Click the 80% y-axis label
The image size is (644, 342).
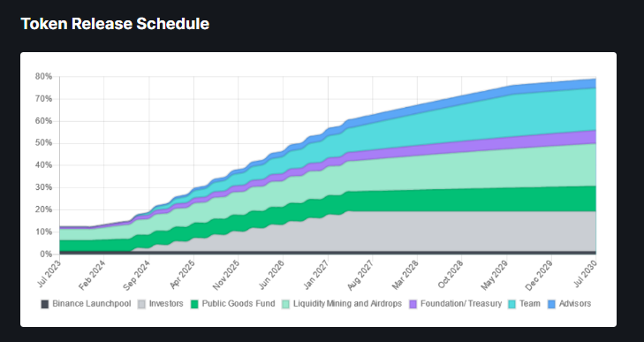43,77
